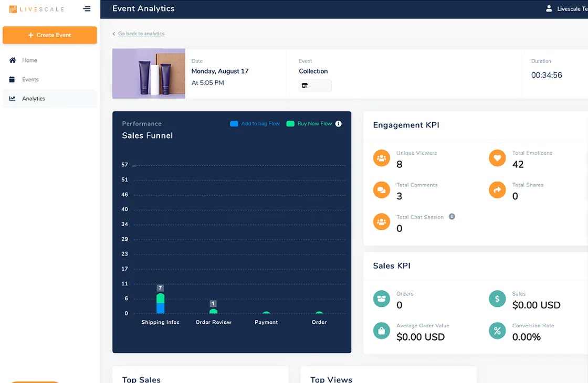Click the Orders box icon
The image size is (588, 383).
pos(381,299)
